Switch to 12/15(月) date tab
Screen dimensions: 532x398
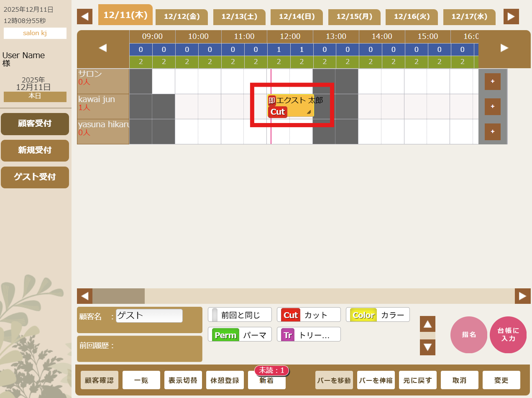[354, 17]
